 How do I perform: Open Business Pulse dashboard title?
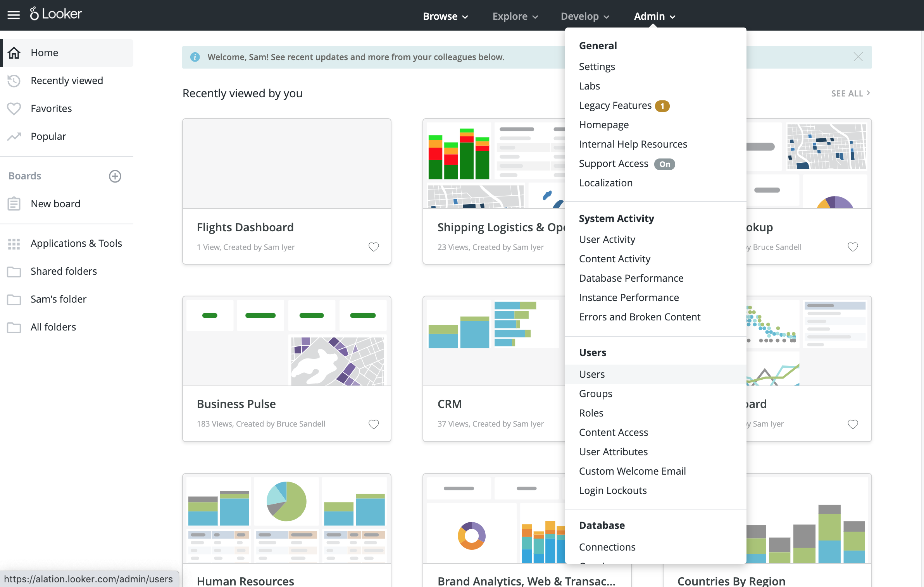[236, 404]
